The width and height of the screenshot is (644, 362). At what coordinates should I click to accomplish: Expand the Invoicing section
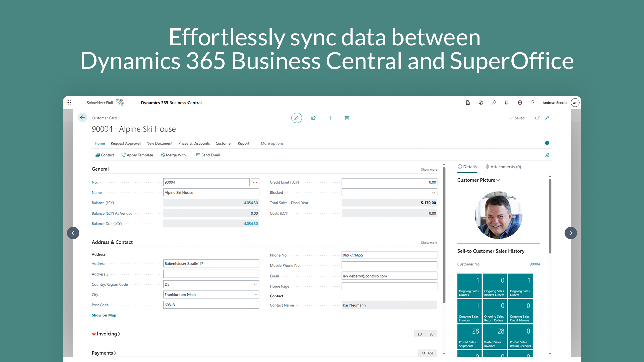106,334
